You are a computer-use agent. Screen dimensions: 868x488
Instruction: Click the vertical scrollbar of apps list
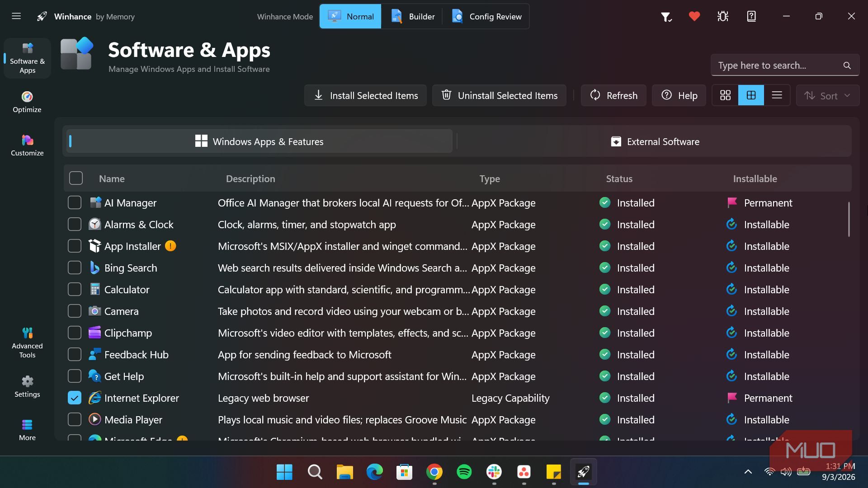tap(849, 219)
